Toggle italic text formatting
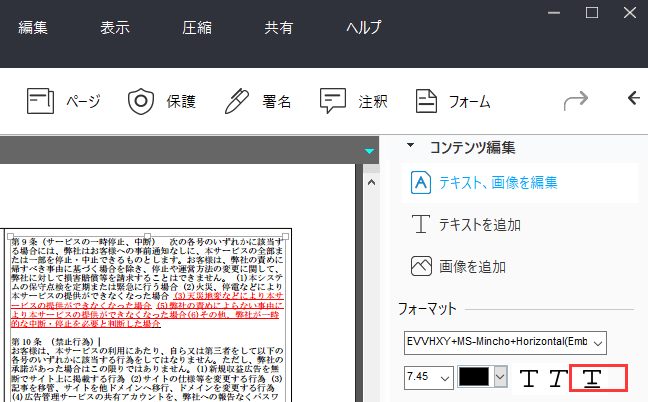The height and width of the screenshot is (402, 648). tap(558, 378)
